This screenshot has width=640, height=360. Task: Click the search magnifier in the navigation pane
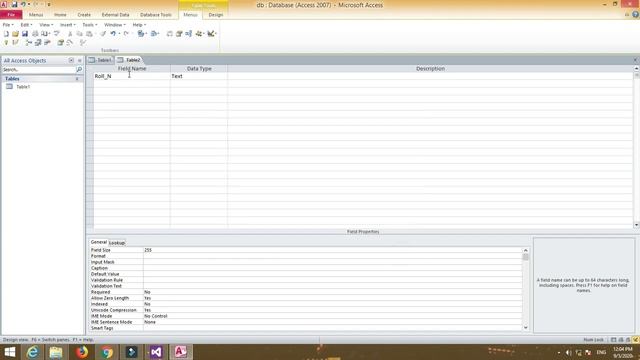coord(79,70)
